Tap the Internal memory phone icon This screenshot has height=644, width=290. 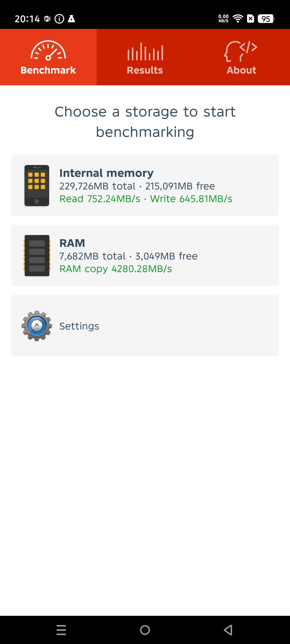point(37,185)
